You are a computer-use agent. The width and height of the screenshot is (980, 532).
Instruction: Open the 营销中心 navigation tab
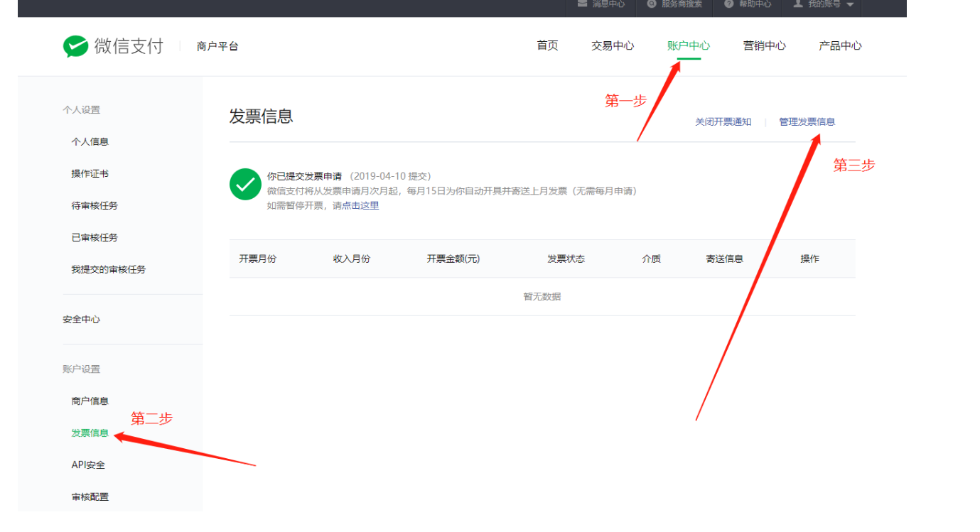click(x=765, y=45)
